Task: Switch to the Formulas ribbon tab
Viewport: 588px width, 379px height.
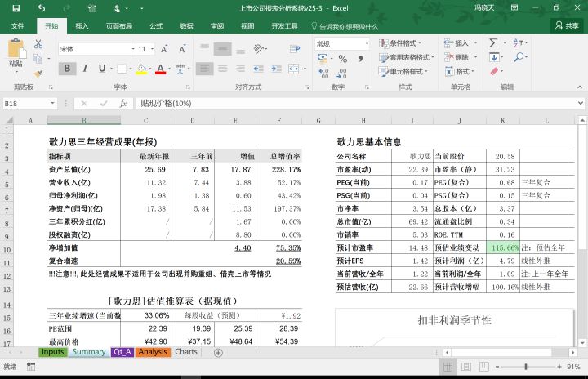Action: coord(156,26)
